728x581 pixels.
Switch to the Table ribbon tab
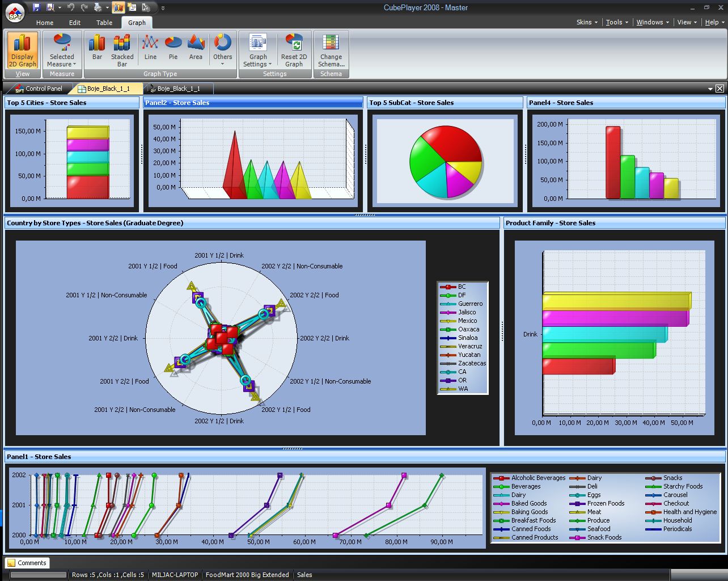click(x=104, y=23)
